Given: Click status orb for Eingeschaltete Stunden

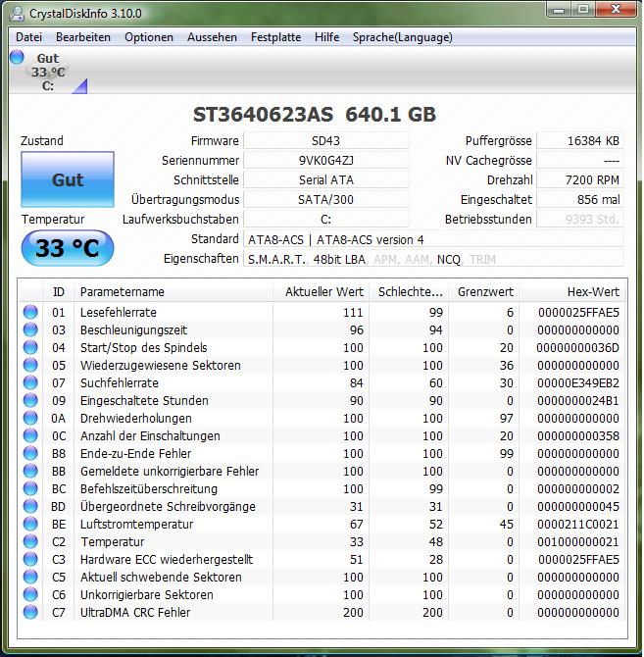Looking at the screenshot, I should click(30, 400).
